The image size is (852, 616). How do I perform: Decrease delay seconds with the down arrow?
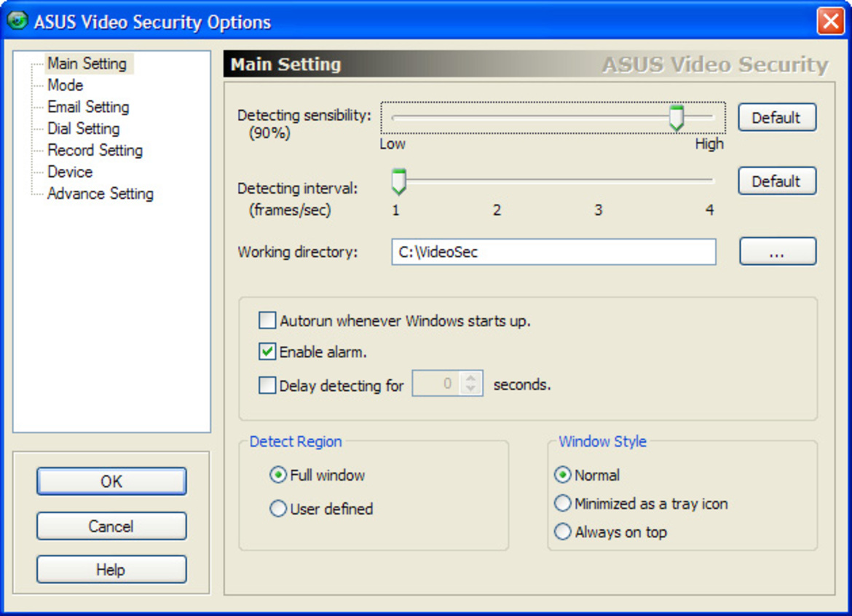tap(471, 390)
